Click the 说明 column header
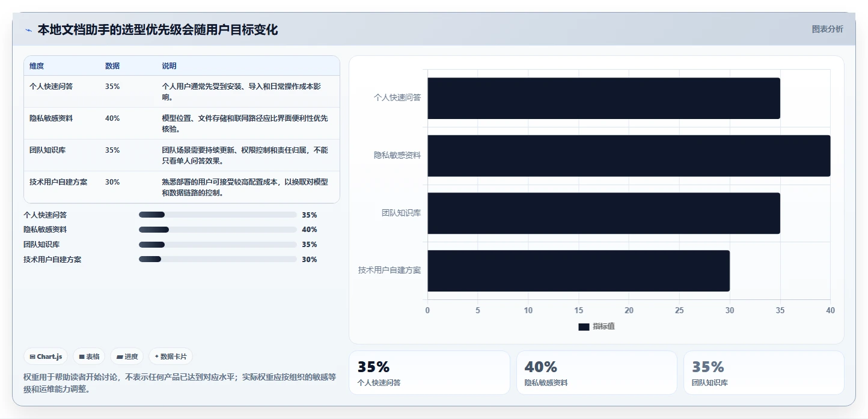The image size is (868, 419). (169, 66)
